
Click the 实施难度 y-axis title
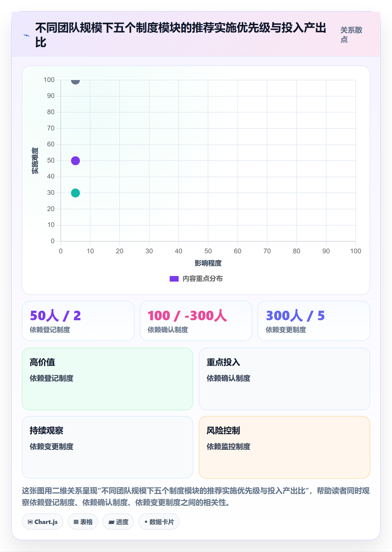(35, 161)
